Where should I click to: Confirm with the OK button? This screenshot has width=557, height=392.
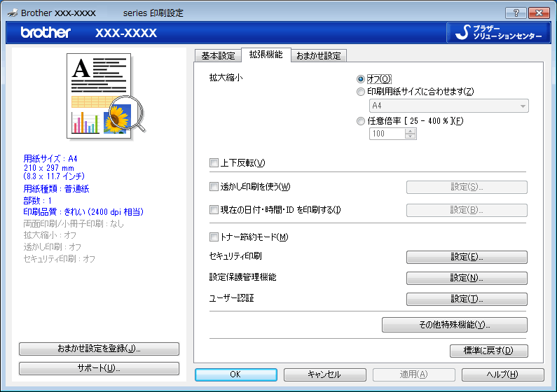(236, 374)
